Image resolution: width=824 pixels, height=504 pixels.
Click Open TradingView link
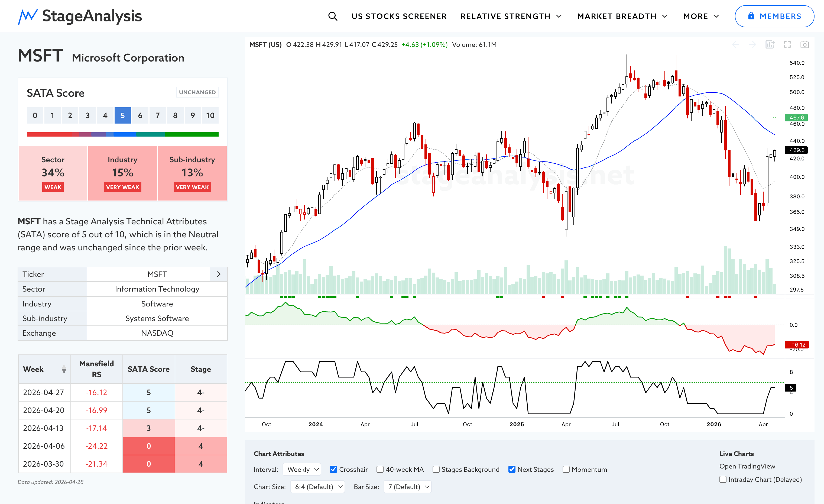coord(747,466)
